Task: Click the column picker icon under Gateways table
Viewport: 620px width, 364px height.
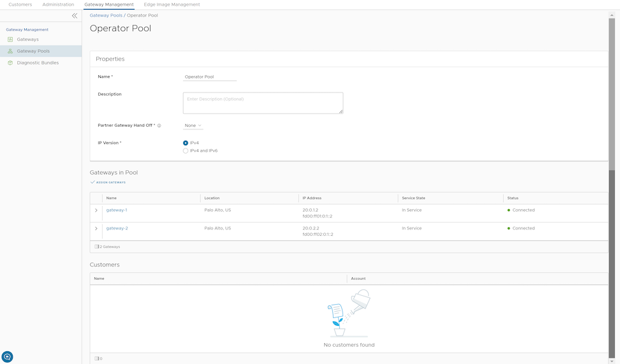Action: click(x=96, y=246)
